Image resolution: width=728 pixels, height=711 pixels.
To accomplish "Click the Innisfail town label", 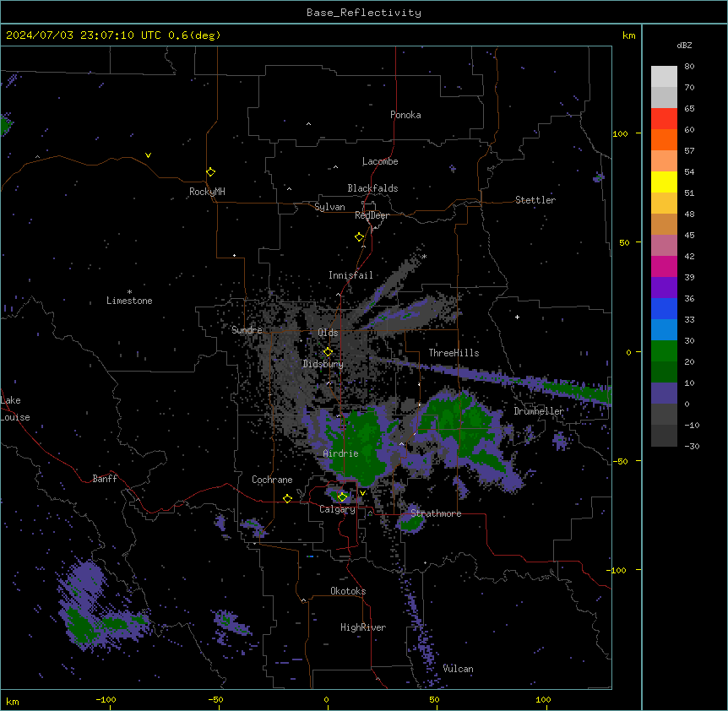I will coord(350,275).
